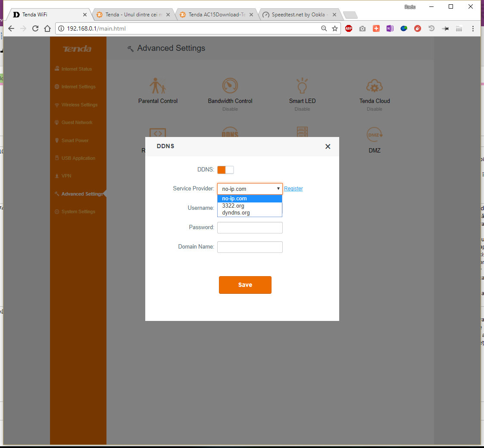Go to Wireless Settings in the sidebar
This screenshot has height=448, width=484.
pyautogui.click(x=76, y=105)
